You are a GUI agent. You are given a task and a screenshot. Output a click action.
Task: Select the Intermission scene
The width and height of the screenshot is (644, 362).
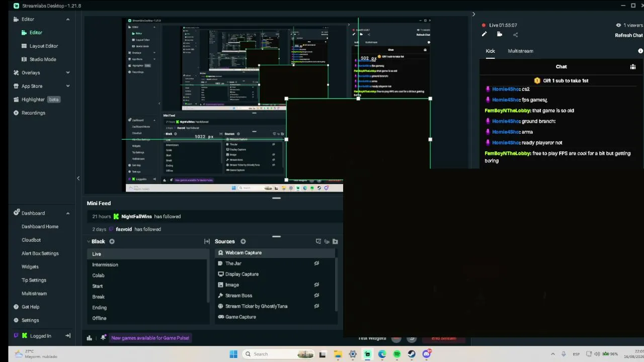147,265
